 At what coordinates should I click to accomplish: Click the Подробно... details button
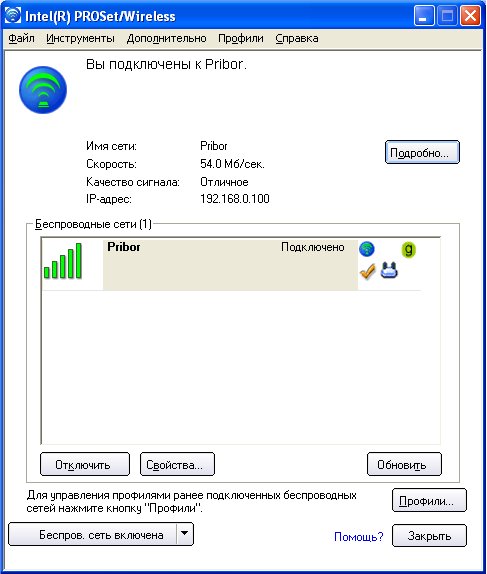click(x=422, y=152)
